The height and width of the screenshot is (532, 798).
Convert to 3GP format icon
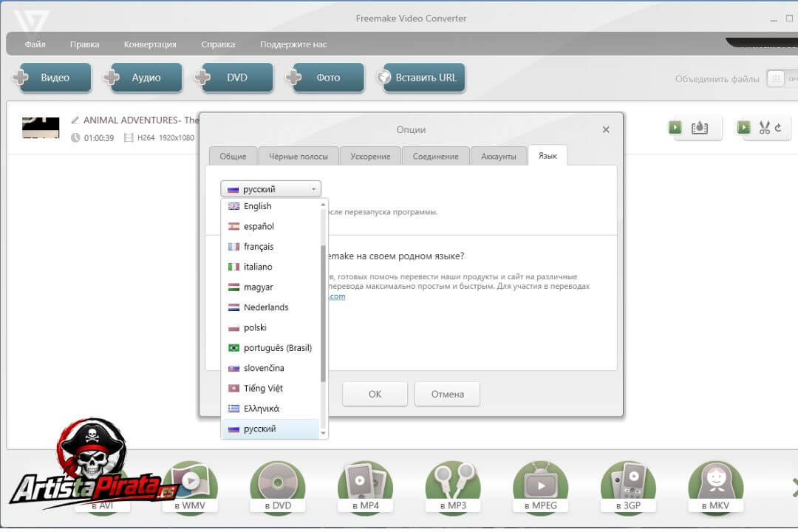(628, 487)
